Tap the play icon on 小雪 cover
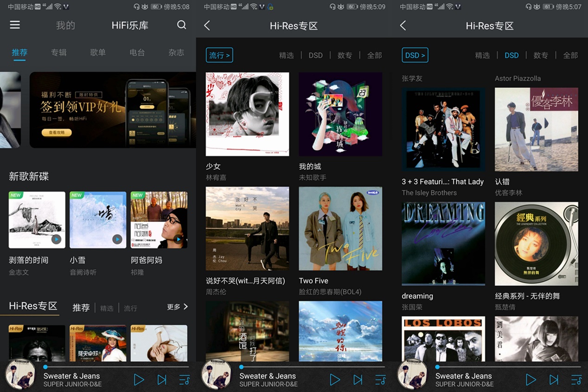 click(117, 239)
